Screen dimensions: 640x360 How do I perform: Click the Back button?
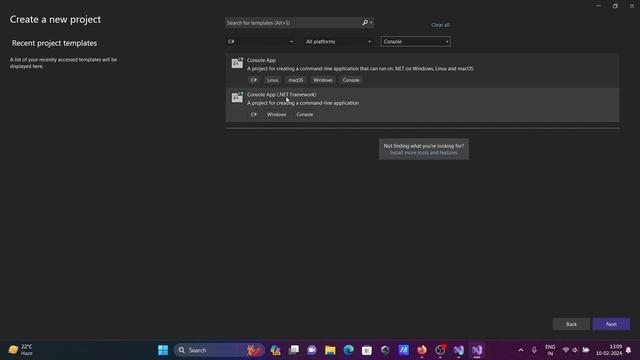[571, 324]
